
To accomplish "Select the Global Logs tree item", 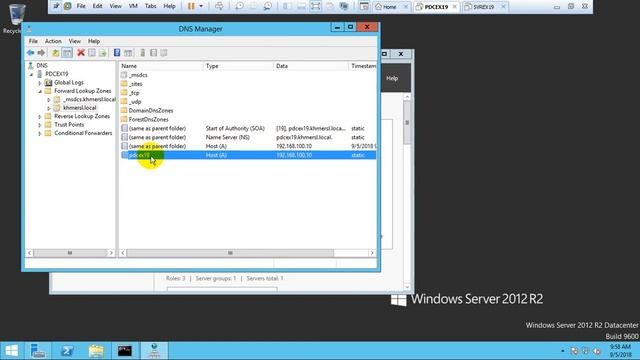I will [69, 82].
